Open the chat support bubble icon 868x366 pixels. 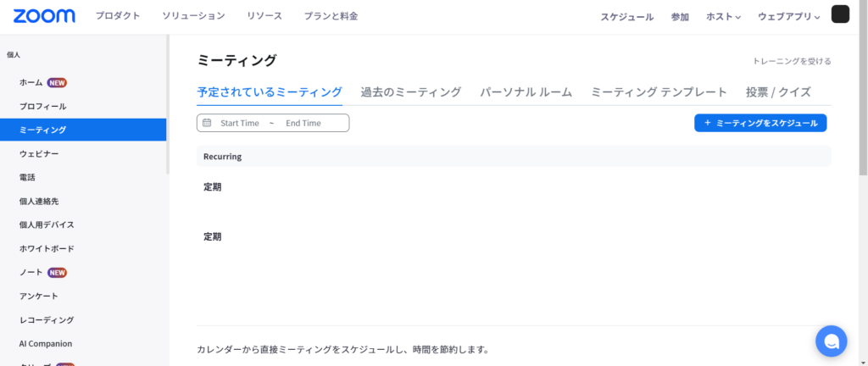831,341
